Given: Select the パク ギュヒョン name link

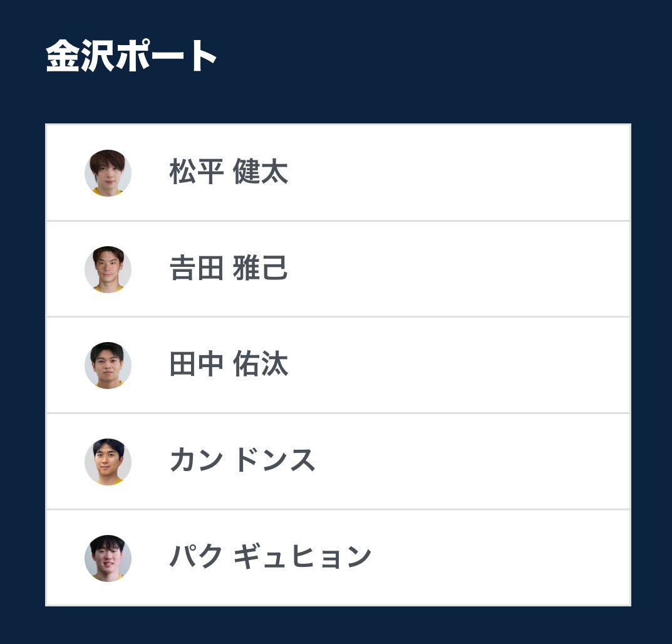Looking at the screenshot, I should 270,556.
